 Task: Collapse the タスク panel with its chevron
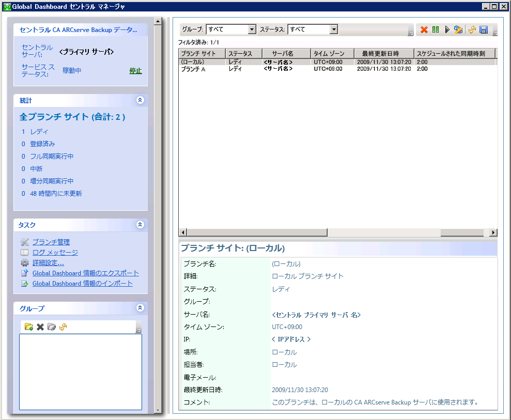click(x=140, y=225)
